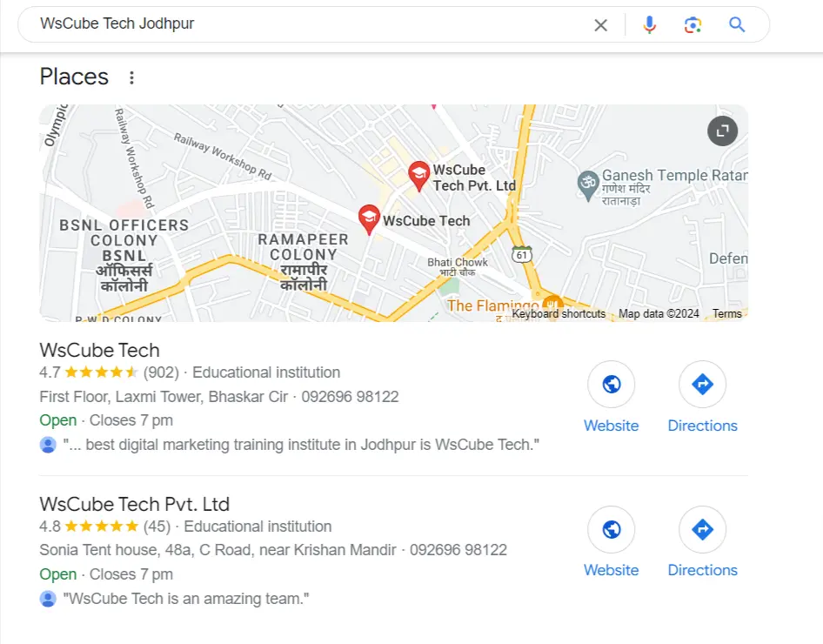Click the (902) reviews count
The height and width of the screenshot is (644, 823).
point(161,372)
